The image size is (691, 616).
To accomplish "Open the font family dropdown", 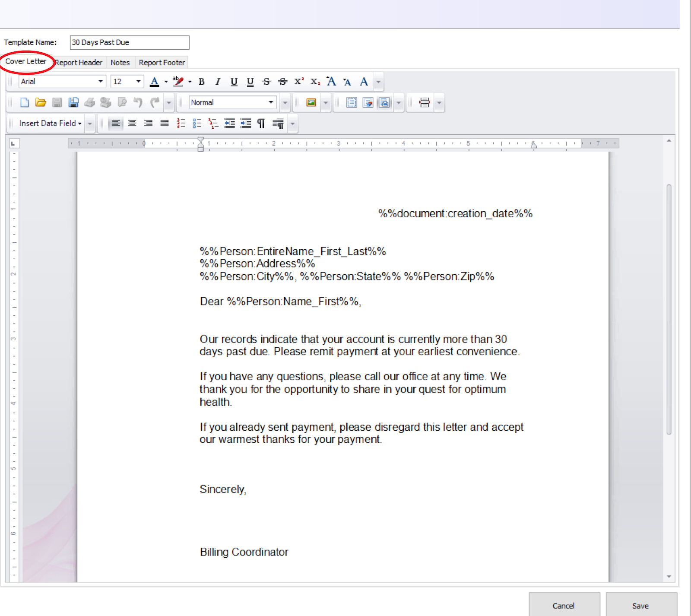I will coord(100,81).
